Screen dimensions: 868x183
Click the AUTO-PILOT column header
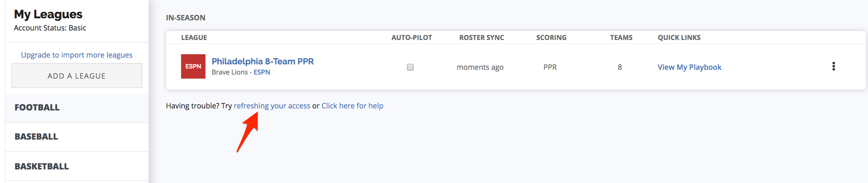coord(412,38)
